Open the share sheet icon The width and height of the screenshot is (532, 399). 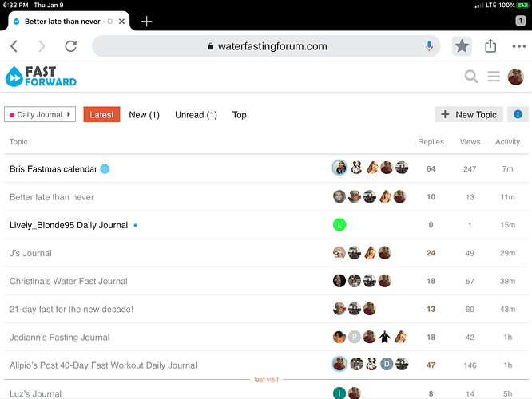click(x=490, y=45)
